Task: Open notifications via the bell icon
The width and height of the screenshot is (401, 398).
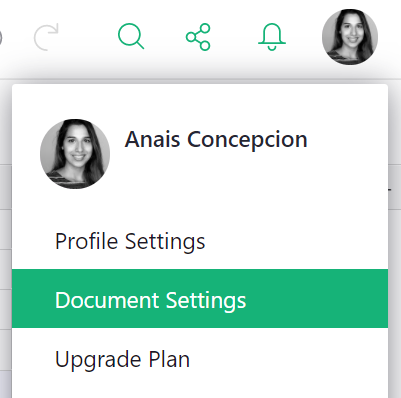Action: [272, 37]
